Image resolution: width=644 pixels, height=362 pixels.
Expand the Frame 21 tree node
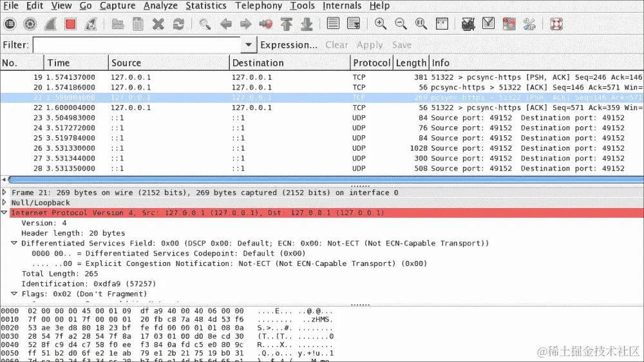tap(5, 193)
